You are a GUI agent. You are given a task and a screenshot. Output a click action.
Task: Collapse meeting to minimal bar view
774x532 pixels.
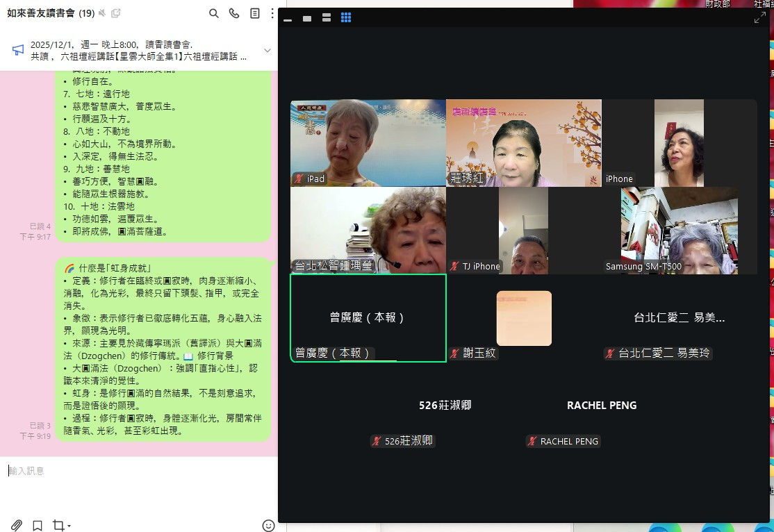(288, 18)
